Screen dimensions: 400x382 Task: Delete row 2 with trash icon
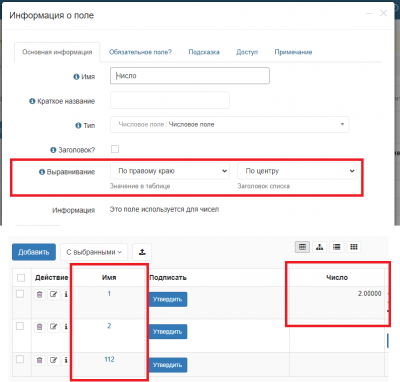click(x=39, y=327)
